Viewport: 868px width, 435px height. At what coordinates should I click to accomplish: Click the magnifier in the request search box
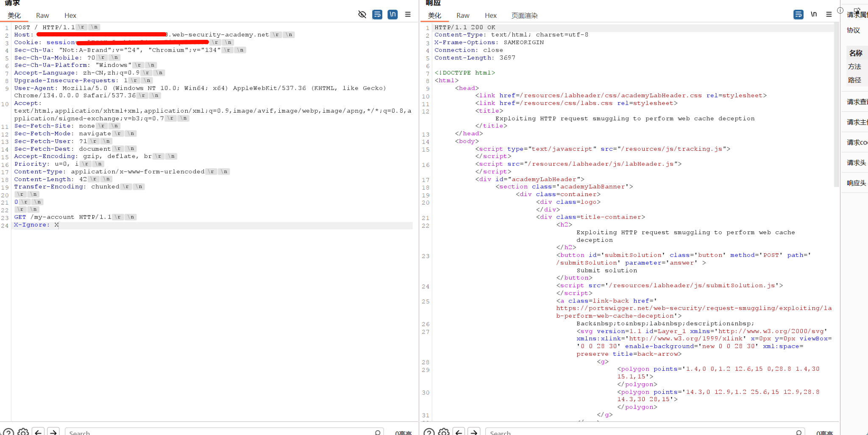click(x=378, y=432)
